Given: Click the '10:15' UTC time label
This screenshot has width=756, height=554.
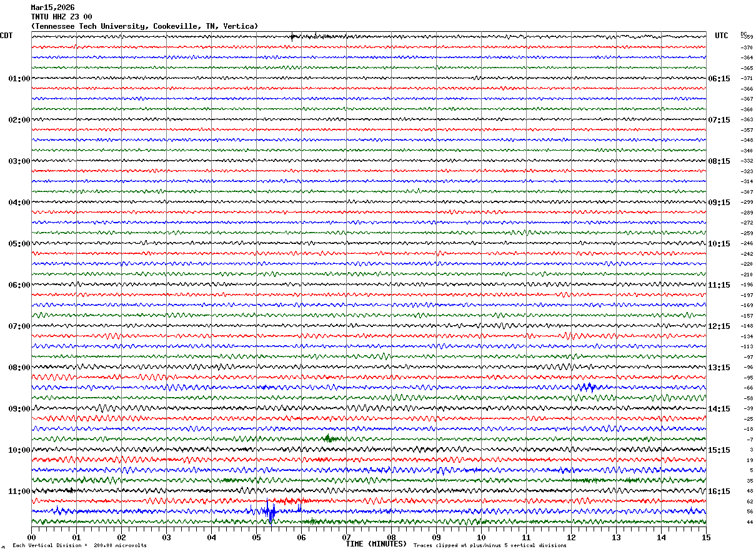Looking at the screenshot, I should 719,244.
